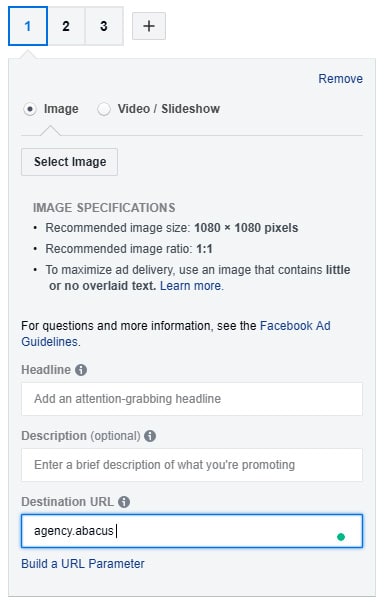Select the Image radio button
Viewport: 386px width, 602px height.
pyautogui.click(x=30, y=109)
